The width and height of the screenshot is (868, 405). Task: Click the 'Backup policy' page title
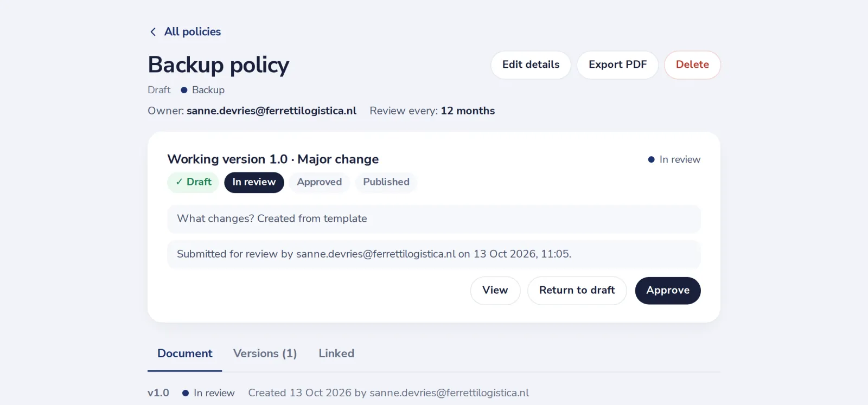point(219,65)
